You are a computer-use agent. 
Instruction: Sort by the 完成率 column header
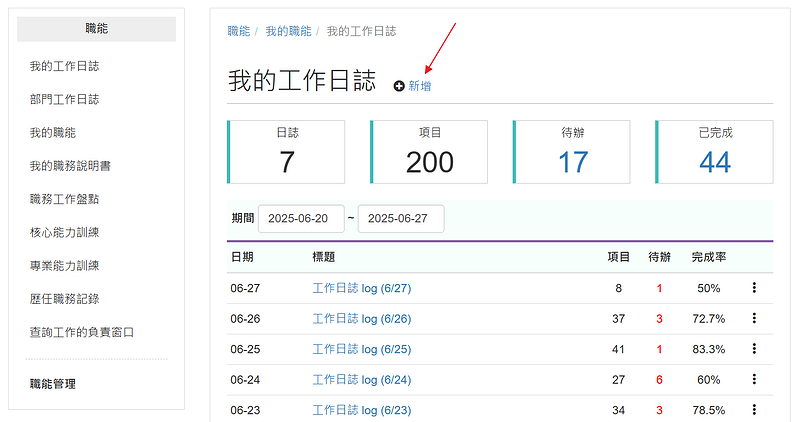708,257
